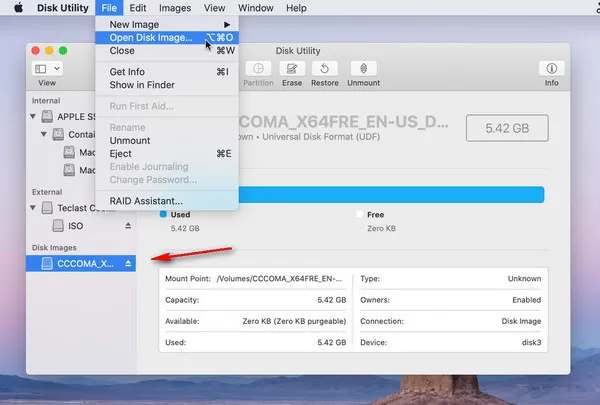Click the Erase toolbar icon
The width and height of the screenshot is (600, 405).
click(292, 69)
